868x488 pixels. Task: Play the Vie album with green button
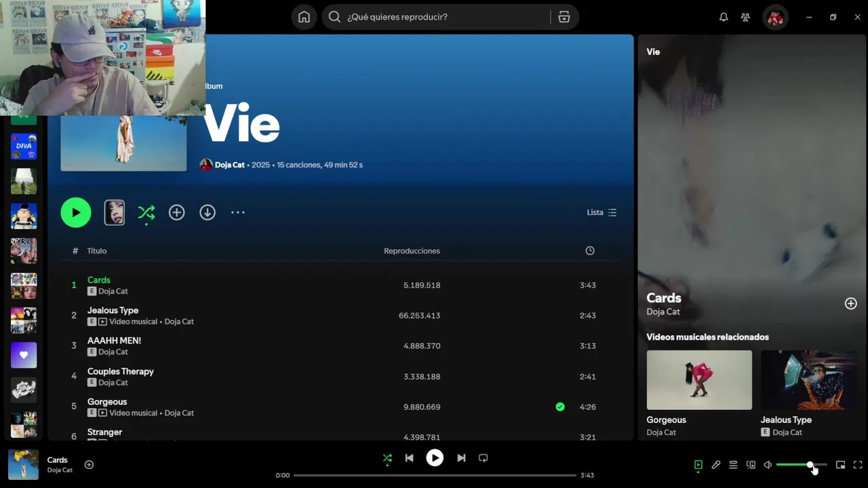click(76, 212)
